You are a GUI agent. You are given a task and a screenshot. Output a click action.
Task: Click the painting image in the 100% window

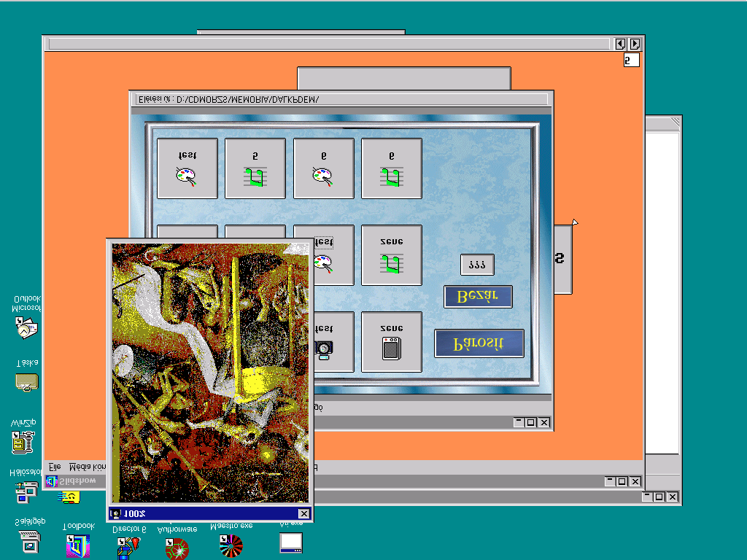click(210, 373)
